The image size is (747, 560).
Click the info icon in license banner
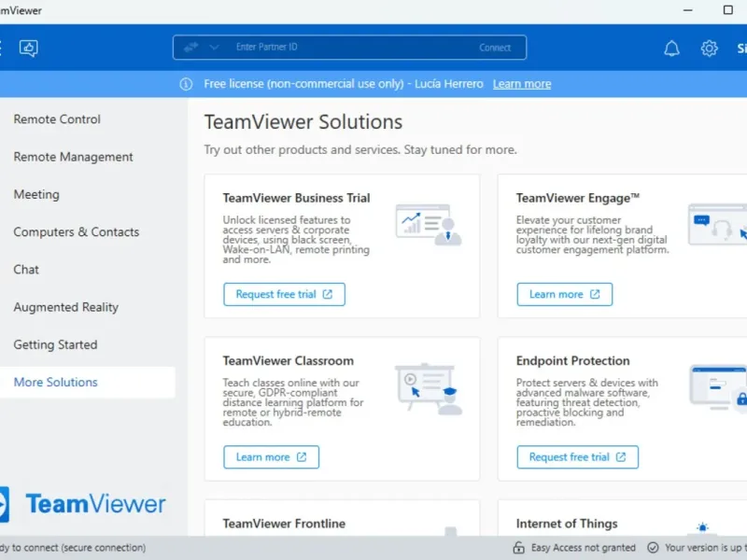click(186, 84)
